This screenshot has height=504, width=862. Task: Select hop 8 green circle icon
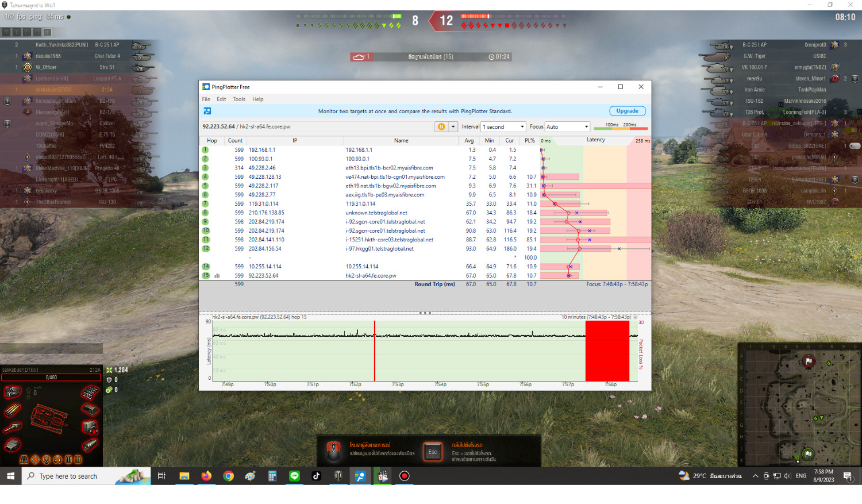click(x=205, y=213)
